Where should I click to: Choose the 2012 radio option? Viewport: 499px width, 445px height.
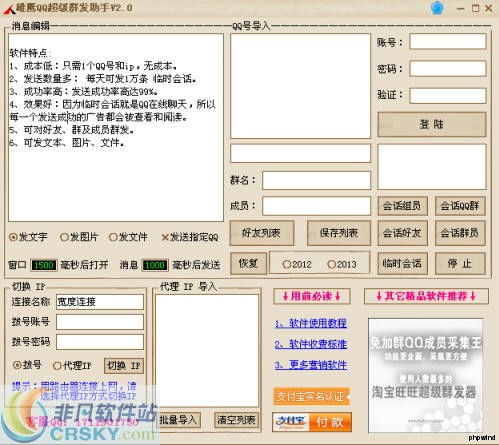(x=297, y=264)
